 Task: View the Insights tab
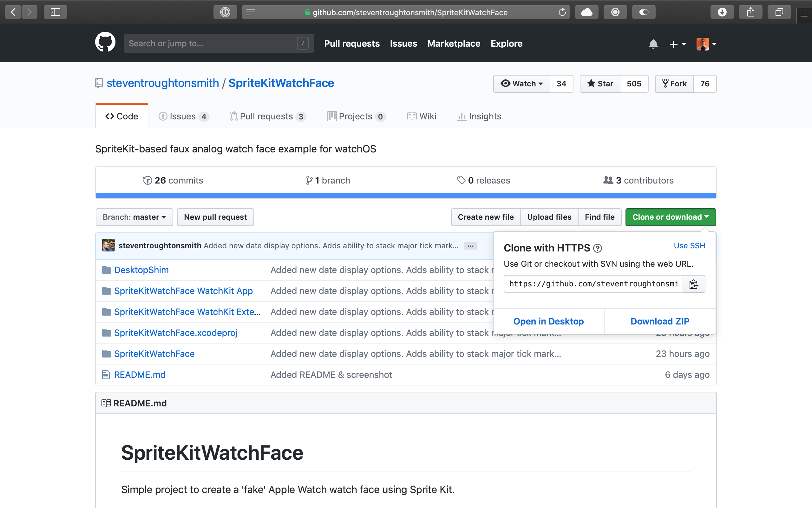coord(479,116)
